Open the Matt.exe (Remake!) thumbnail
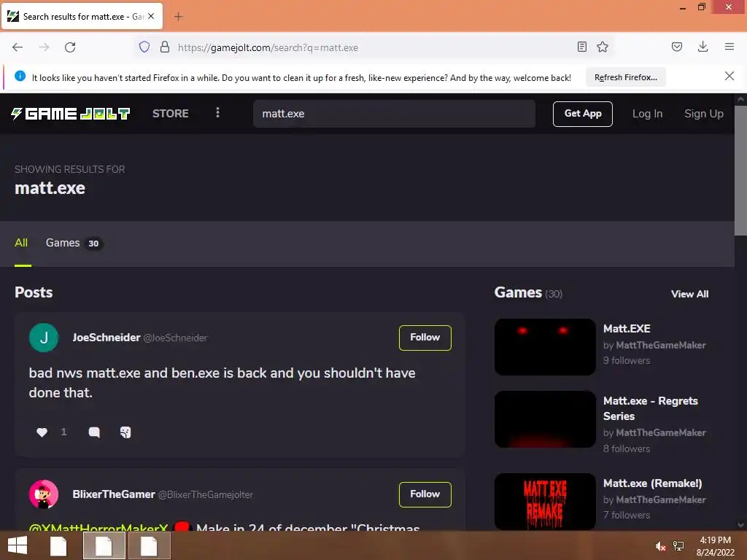The height and width of the screenshot is (560, 747). (545, 502)
